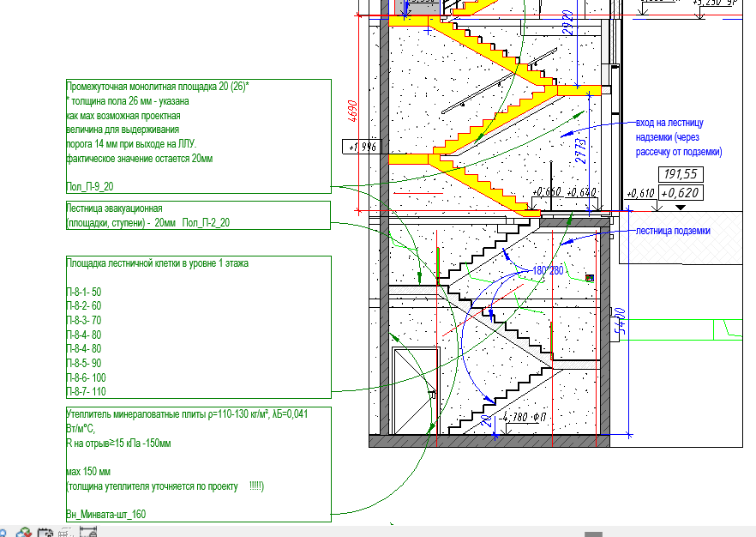The image size is (756, 537).
Task: Click the list row 'П-8-7- 110'
Action: click(87, 392)
